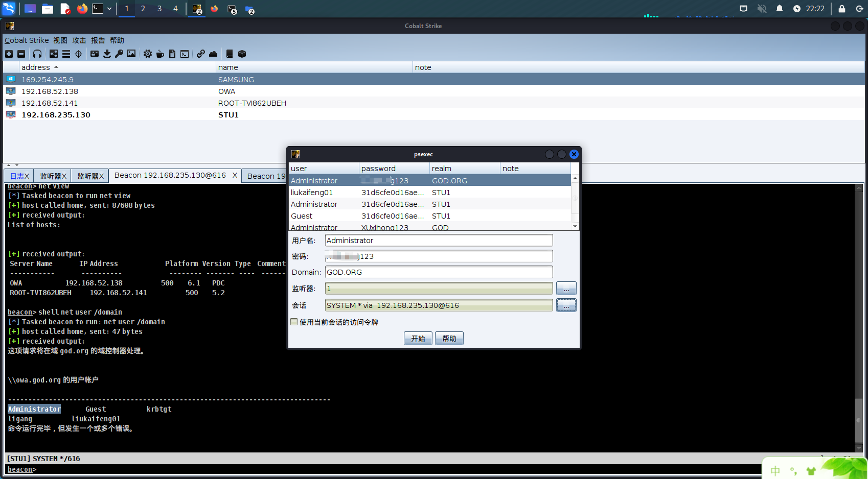Click the 帮助 button in psexec dialog

pyautogui.click(x=449, y=339)
